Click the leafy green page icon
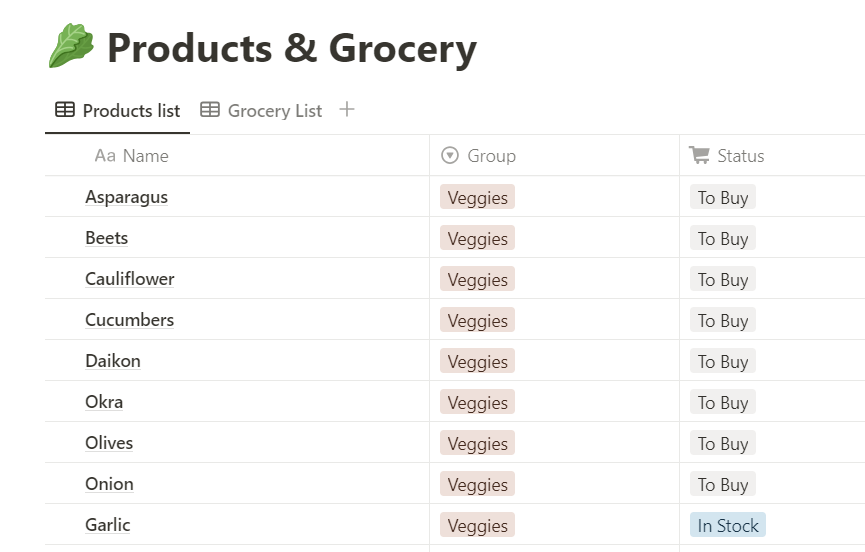The image size is (865, 552). click(70, 47)
